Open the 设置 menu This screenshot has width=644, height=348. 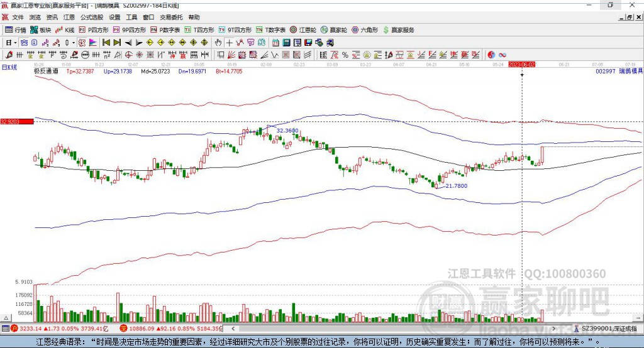point(114,17)
